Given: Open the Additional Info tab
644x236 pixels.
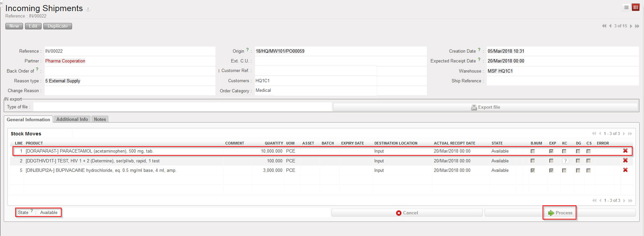Looking at the screenshot, I should click(72, 119).
